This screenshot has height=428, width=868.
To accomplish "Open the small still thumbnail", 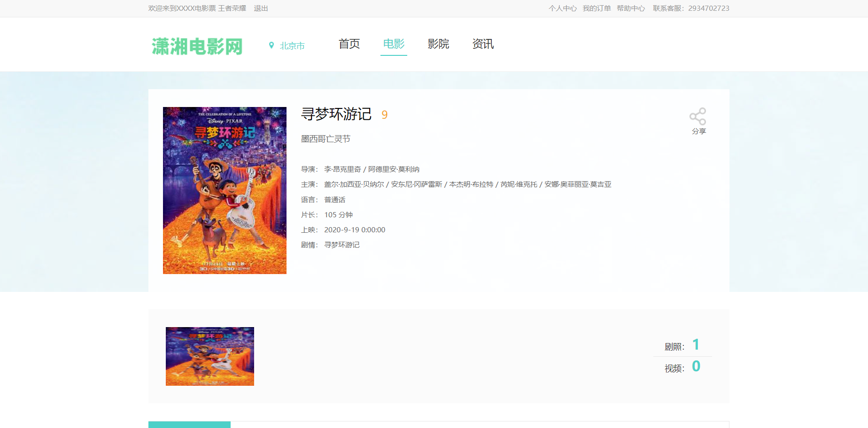I will (210, 356).
